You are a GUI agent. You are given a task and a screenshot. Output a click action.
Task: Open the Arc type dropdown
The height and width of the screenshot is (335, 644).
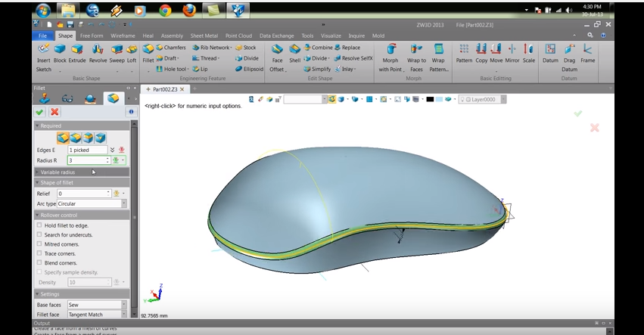coord(123,203)
